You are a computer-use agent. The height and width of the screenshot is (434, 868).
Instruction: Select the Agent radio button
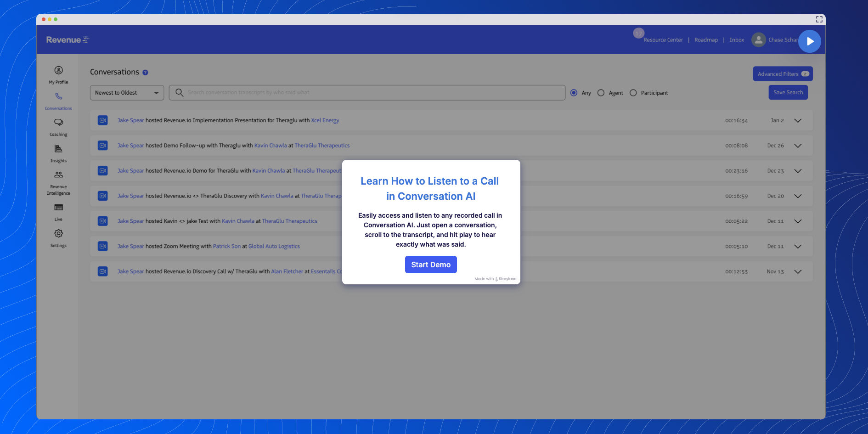[x=601, y=93]
